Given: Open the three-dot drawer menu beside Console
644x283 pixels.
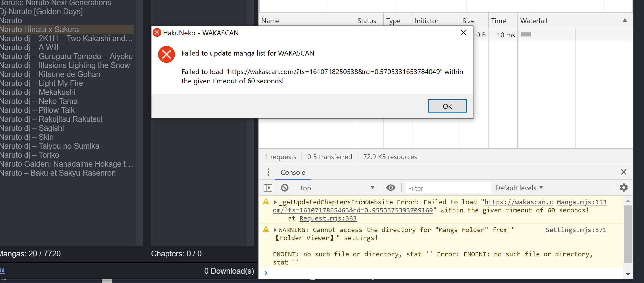Looking at the screenshot, I should pyautogui.click(x=269, y=172).
